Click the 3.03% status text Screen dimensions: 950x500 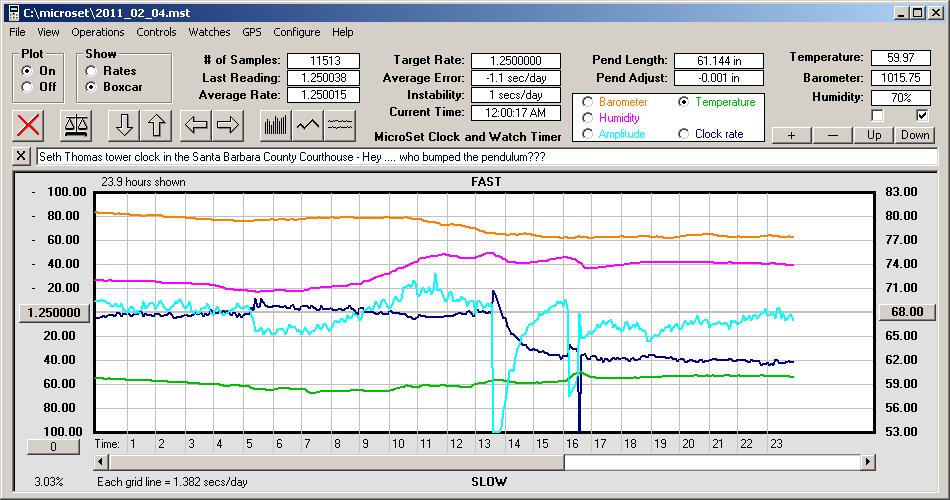tap(48, 482)
